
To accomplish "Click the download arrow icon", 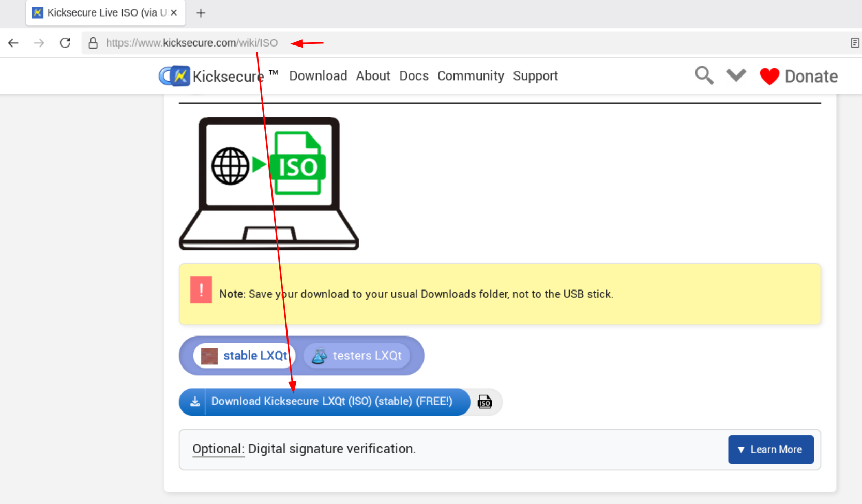I will pos(195,402).
